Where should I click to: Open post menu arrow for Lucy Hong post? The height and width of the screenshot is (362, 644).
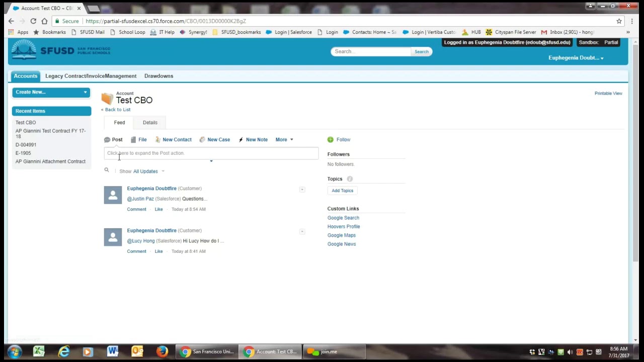(x=302, y=232)
